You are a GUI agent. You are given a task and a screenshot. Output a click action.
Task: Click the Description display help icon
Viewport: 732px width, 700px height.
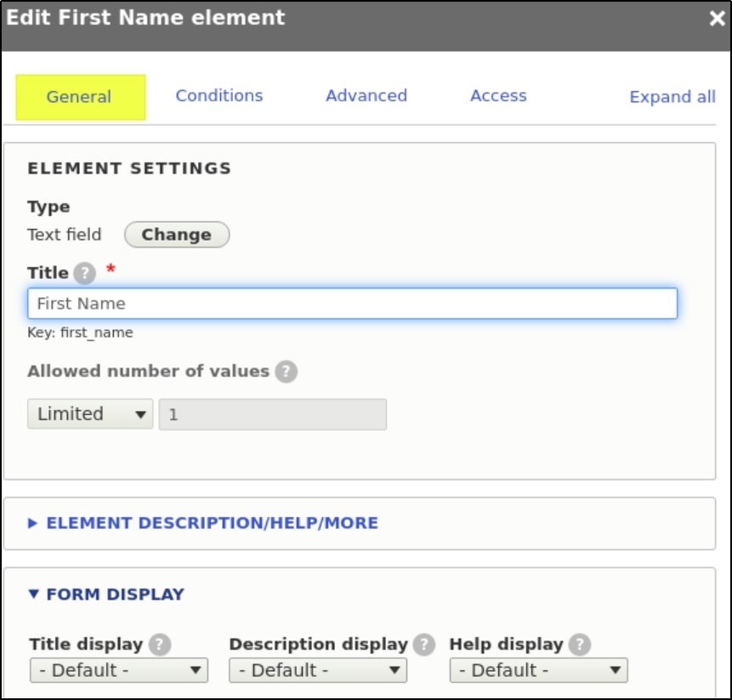424,645
